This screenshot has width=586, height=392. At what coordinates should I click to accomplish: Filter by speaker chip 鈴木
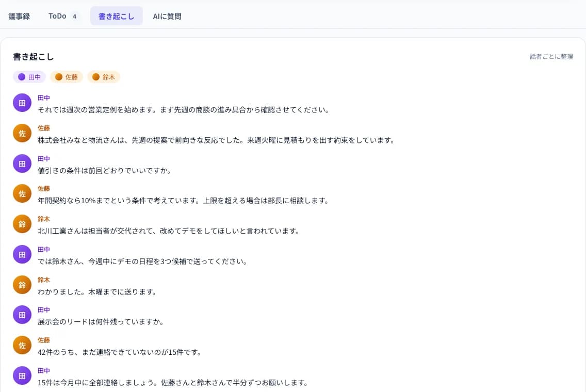tap(104, 77)
